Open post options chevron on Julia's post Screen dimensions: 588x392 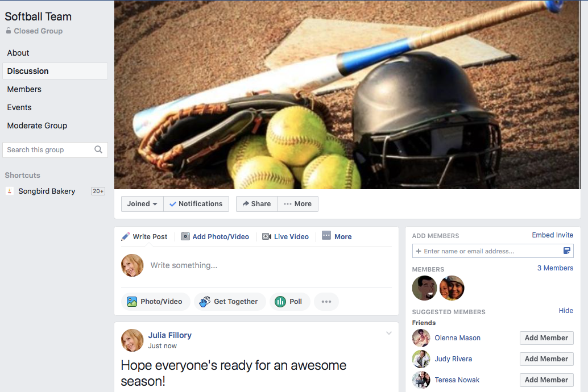point(389,333)
